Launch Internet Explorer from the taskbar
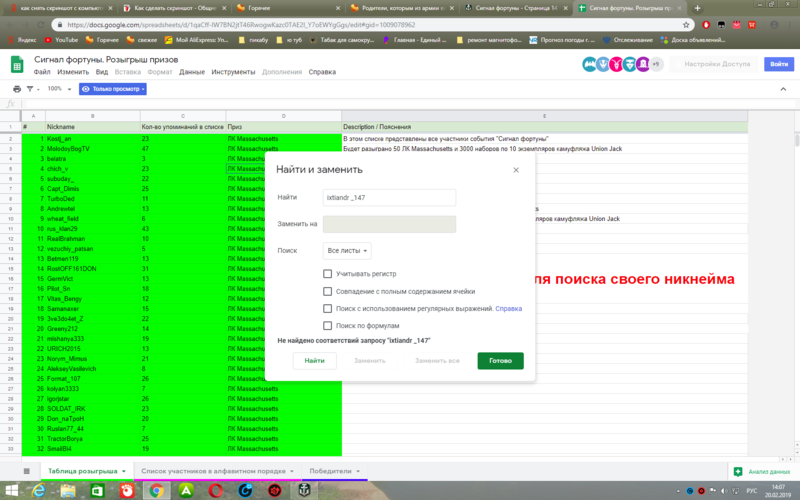This screenshot has width=800, height=500. (x=39, y=490)
